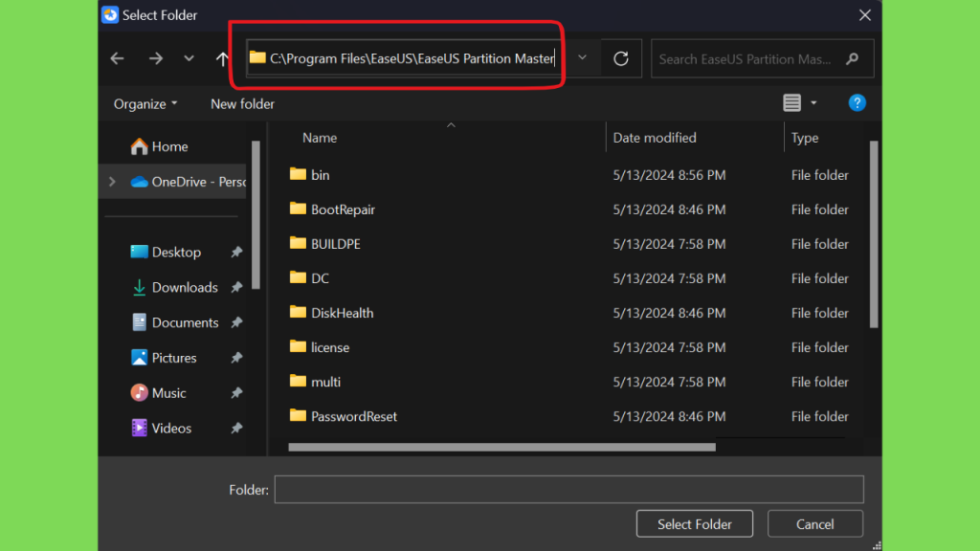980x551 pixels.
Task: Click the bin folder icon
Action: (299, 174)
